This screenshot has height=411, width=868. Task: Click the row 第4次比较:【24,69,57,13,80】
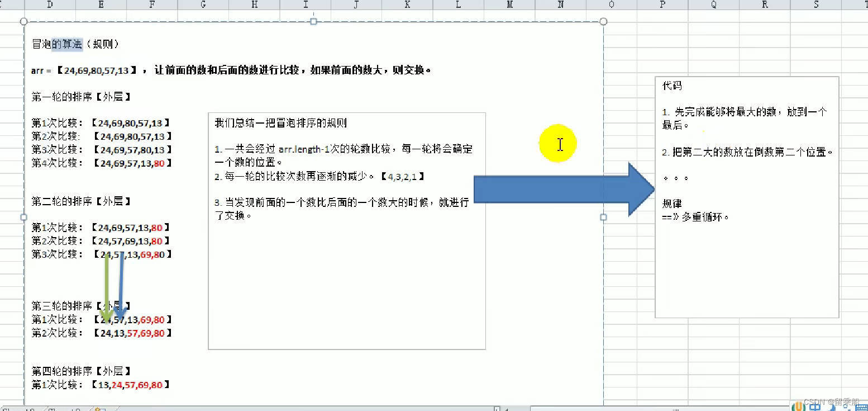[102, 163]
